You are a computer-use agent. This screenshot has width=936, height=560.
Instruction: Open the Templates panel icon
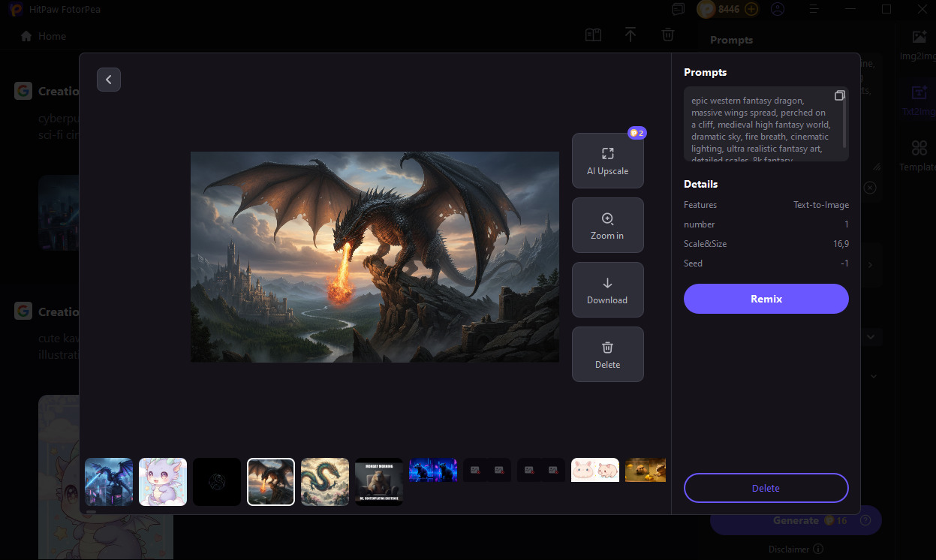click(919, 148)
